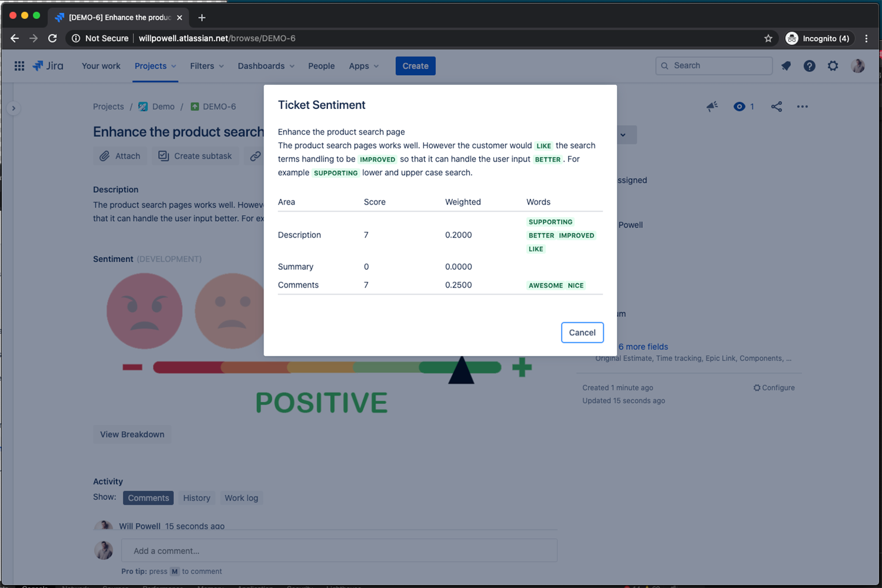Select the DEMO-6 browser tab
This screenshot has height=588, width=882.
pyautogui.click(x=119, y=18)
